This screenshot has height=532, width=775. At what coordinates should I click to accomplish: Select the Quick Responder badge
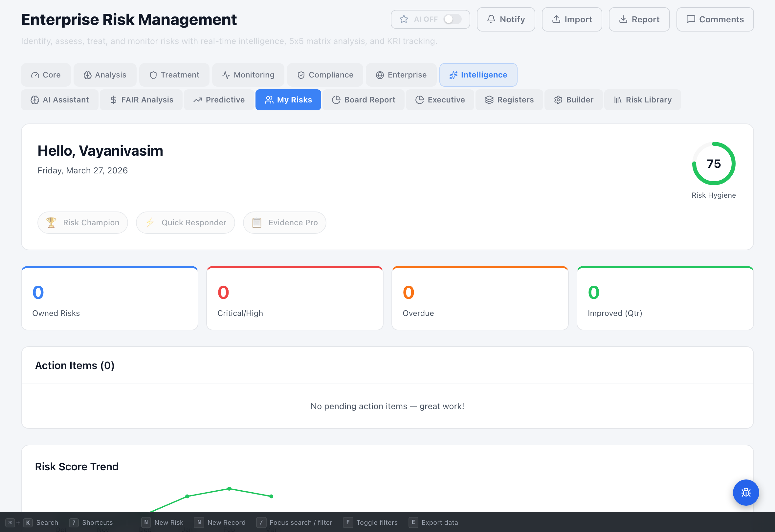pyautogui.click(x=186, y=222)
